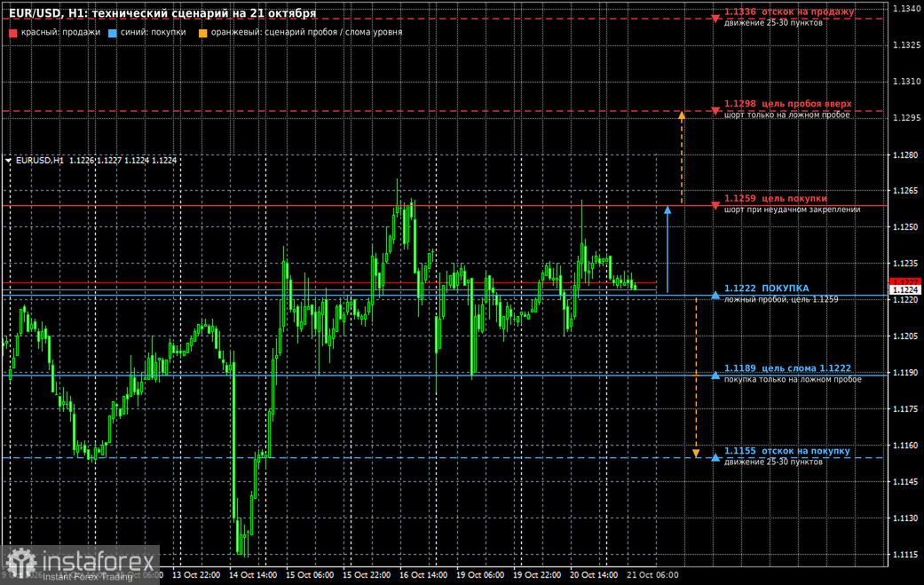Click the red arrow marker at 1.1298

[x=715, y=111]
